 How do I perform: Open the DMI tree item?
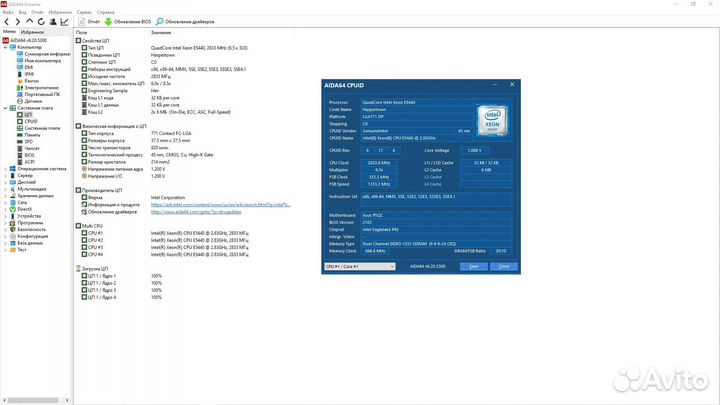[25, 67]
